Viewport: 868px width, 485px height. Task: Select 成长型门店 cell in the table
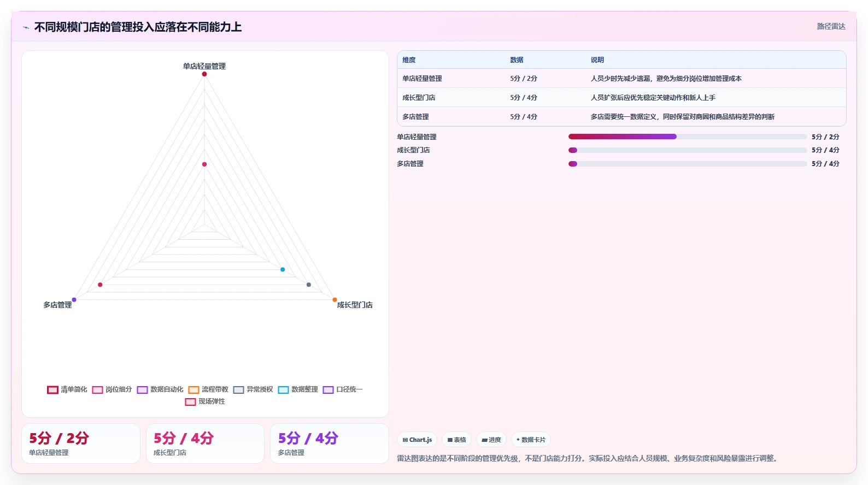click(x=419, y=98)
